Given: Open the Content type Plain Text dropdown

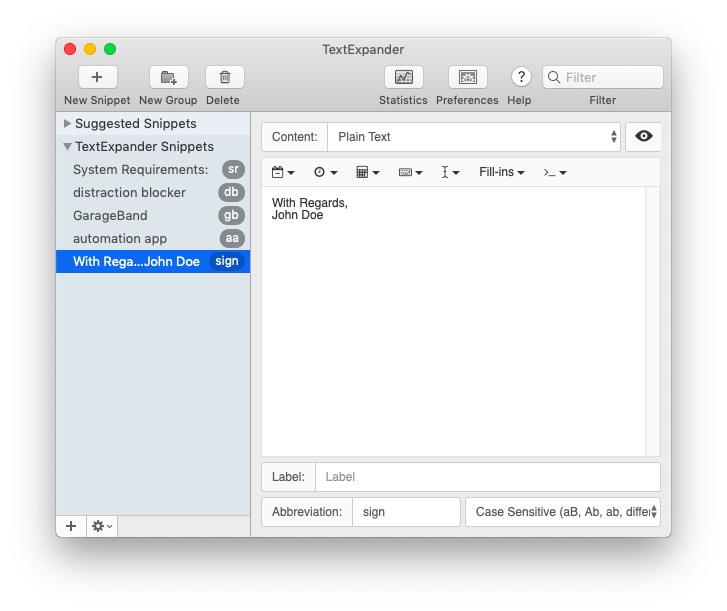Looking at the screenshot, I should (x=474, y=137).
